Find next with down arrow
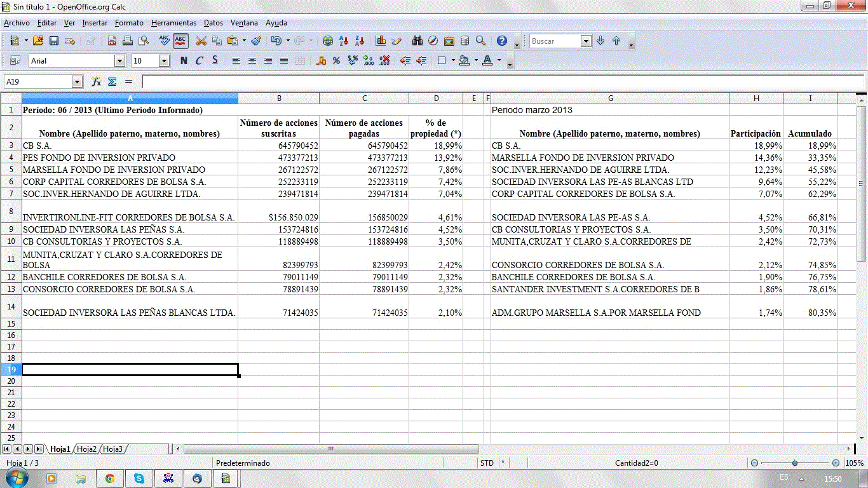Screen dimensions: 868x488 [x=600, y=41]
